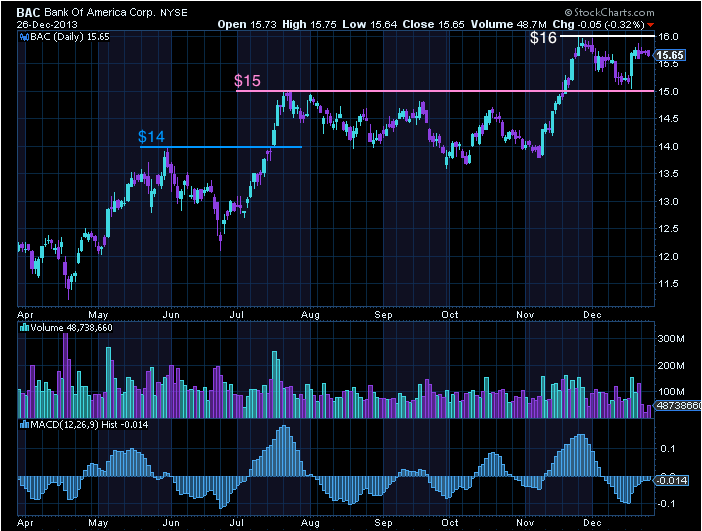Click the Oct label under price chart
This screenshot has width=702, height=531.
tap(449, 315)
